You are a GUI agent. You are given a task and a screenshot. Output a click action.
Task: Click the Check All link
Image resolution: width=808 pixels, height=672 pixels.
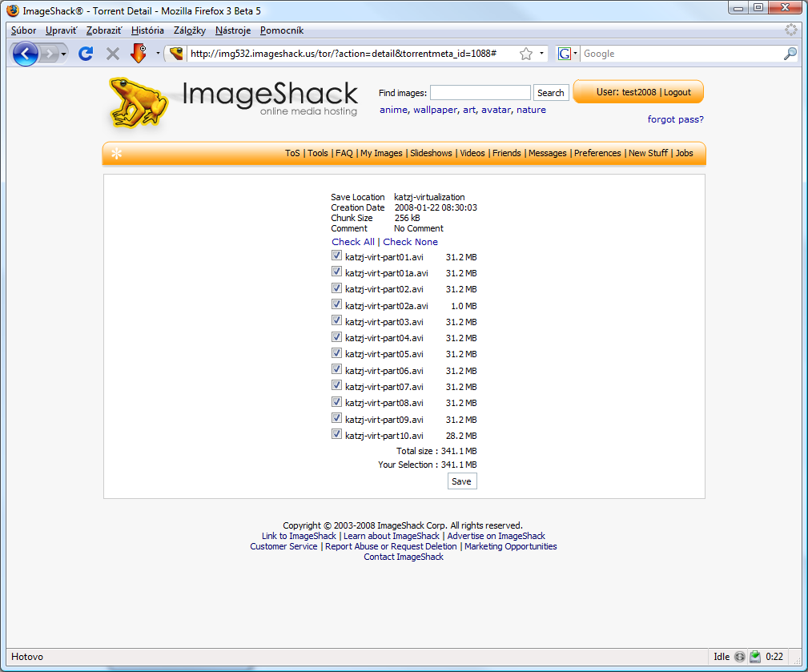353,242
